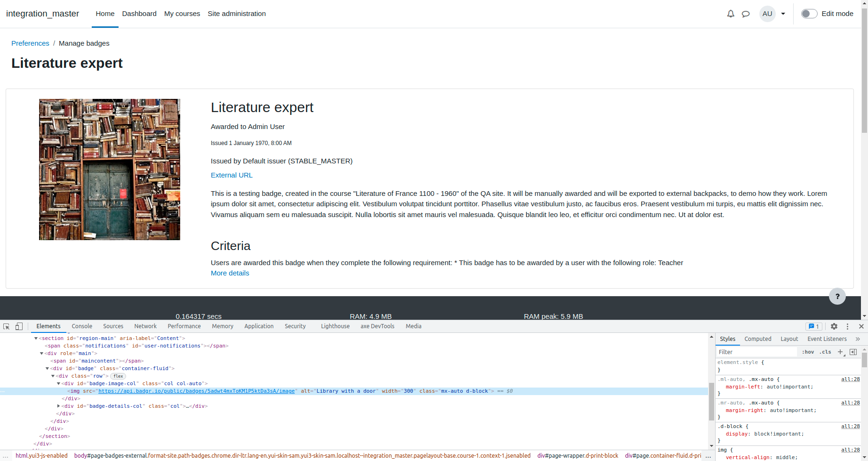Toggle the computed styles sidebar icon
The width and height of the screenshot is (868, 461).
(853, 352)
